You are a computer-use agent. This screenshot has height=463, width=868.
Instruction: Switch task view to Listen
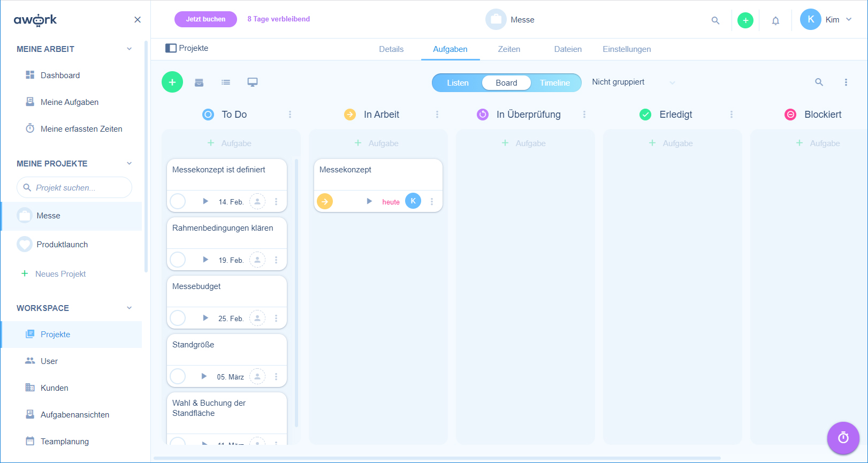pyautogui.click(x=458, y=83)
